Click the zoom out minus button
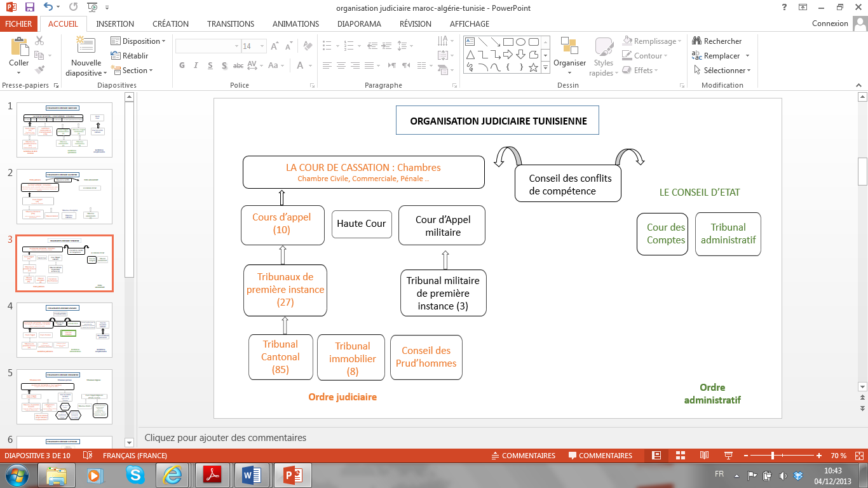The height and width of the screenshot is (488, 868). coord(745,456)
